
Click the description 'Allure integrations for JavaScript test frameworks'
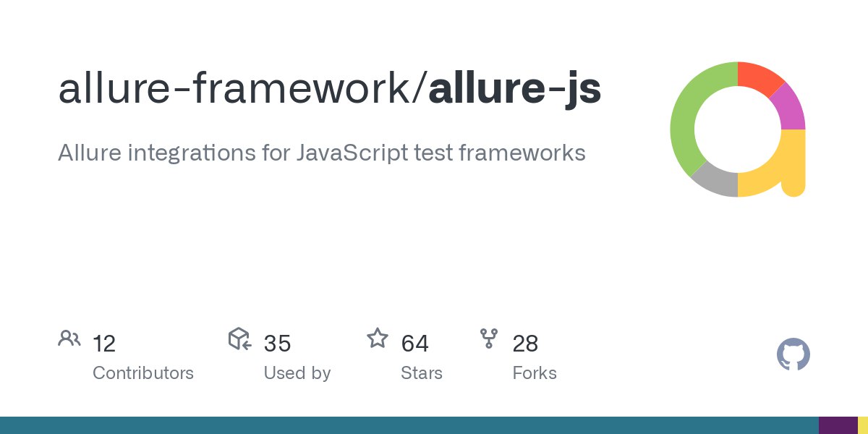click(322, 153)
